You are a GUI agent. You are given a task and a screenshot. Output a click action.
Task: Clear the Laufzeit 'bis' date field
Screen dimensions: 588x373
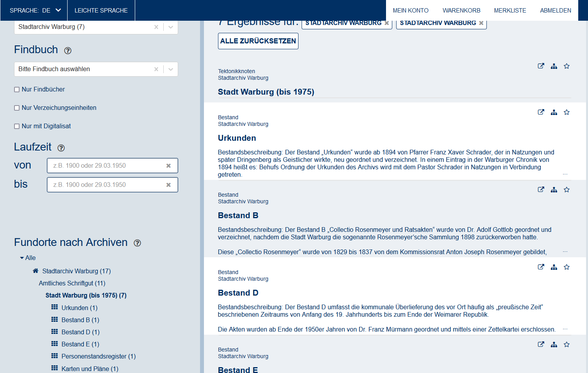(x=168, y=185)
